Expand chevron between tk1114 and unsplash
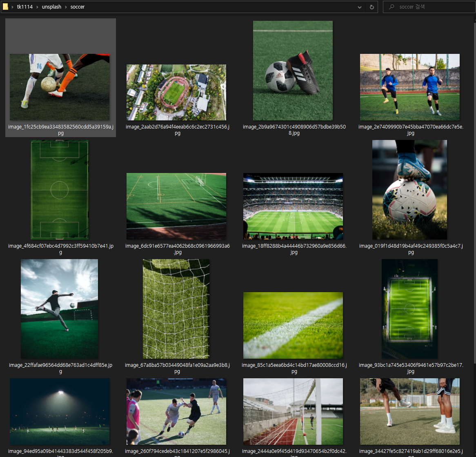 click(x=37, y=7)
